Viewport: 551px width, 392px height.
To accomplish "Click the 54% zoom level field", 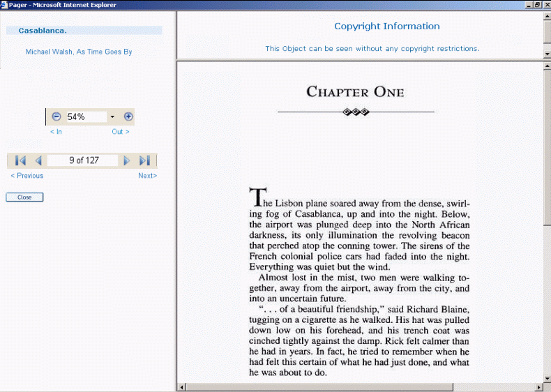I will pos(84,116).
